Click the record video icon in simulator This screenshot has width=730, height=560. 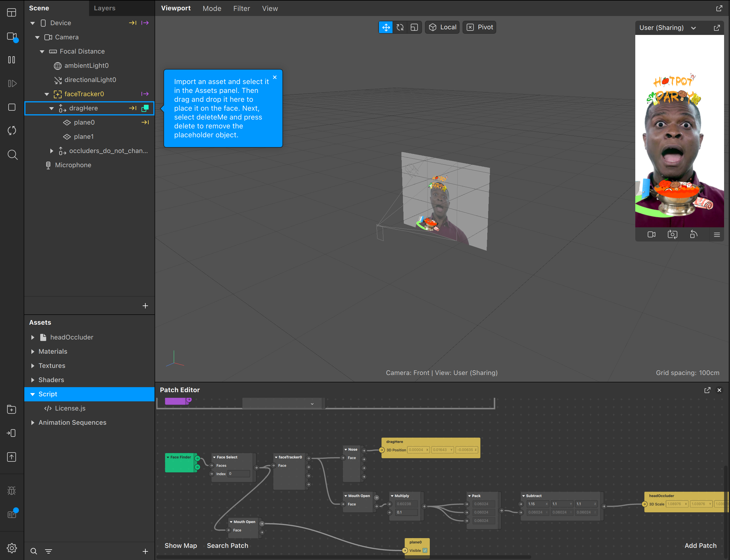click(651, 235)
